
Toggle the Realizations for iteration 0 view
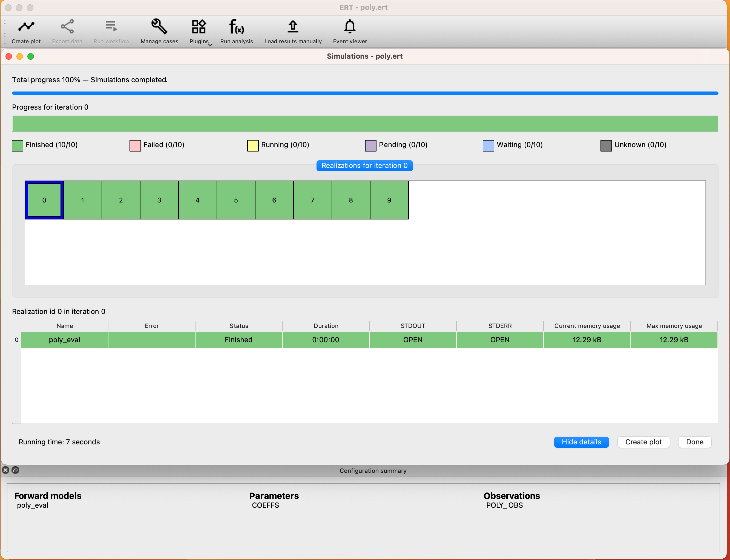click(x=364, y=165)
